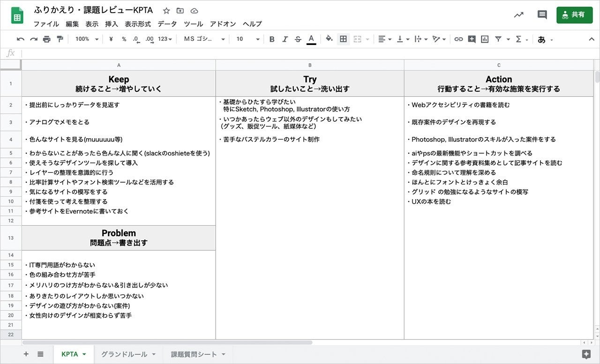Toggle bold formatting
Viewport: 600px width, 364px height.
pos(272,39)
